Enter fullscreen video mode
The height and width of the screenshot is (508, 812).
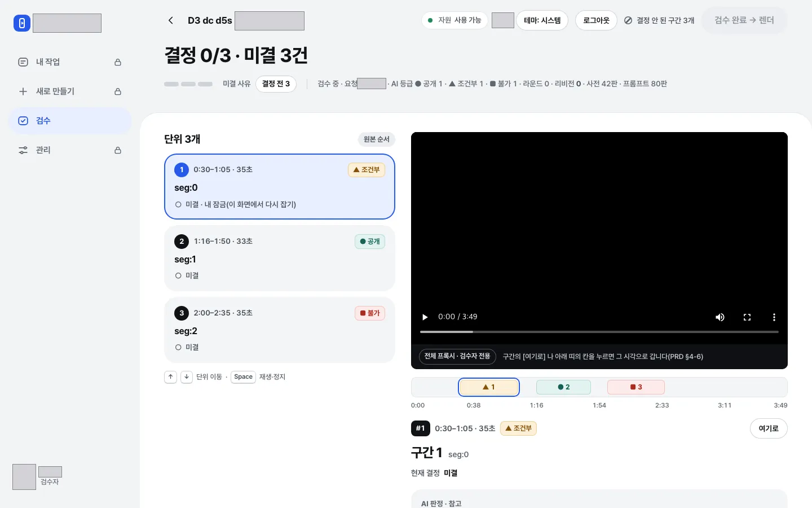click(747, 317)
